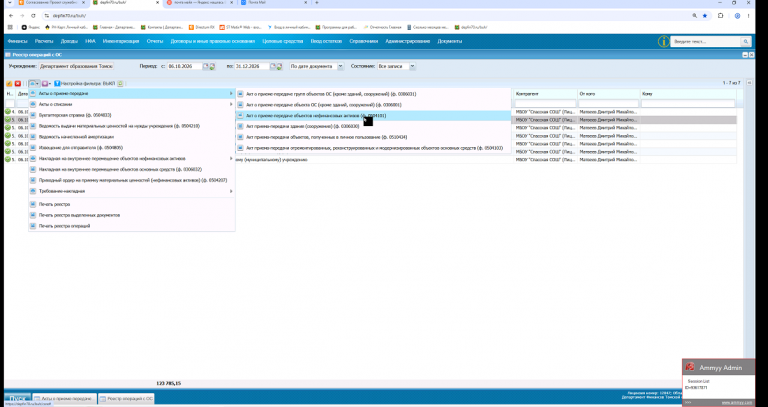Select 'Акты о приеме-передаче' menu entry
This screenshot has width=768, height=407.
pos(132,94)
